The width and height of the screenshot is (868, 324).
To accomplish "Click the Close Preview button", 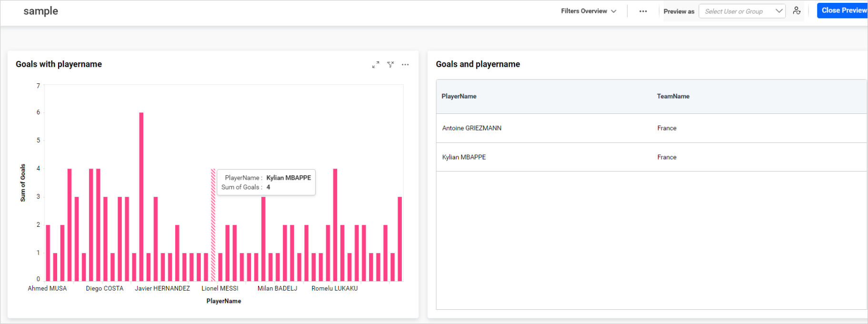I will tap(843, 10).
